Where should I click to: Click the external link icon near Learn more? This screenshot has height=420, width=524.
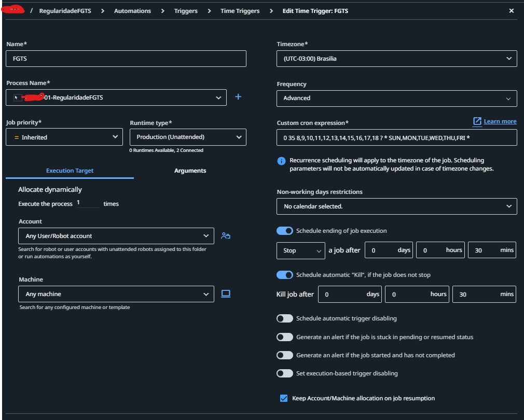pyautogui.click(x=477, y=121)
